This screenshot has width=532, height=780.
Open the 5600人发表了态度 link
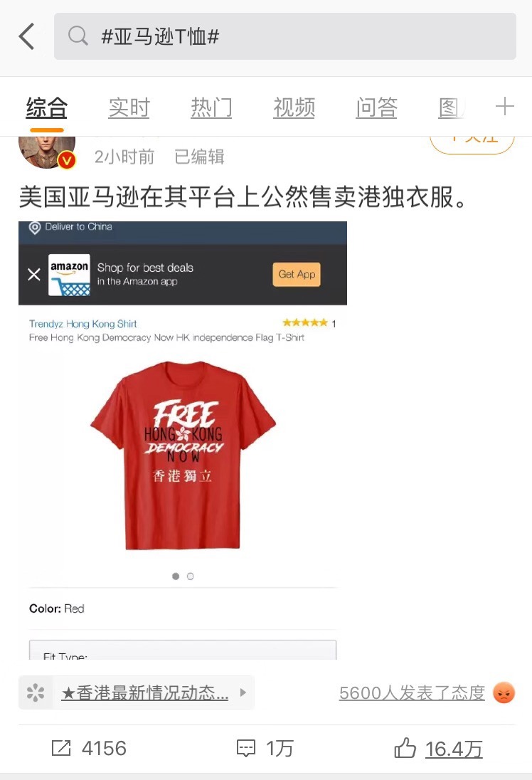413,693
